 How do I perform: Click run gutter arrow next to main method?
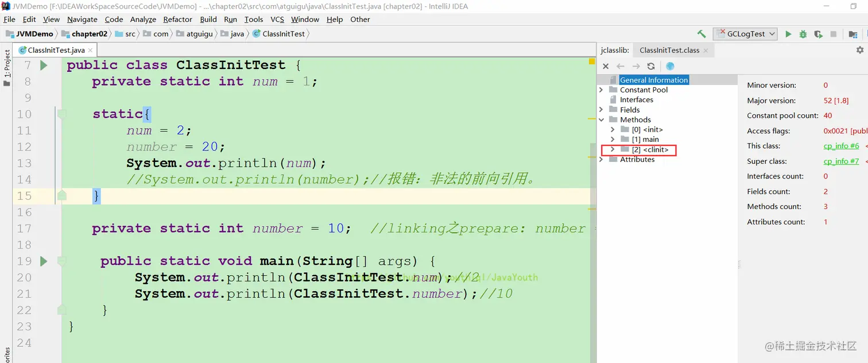tap(44, 261)
